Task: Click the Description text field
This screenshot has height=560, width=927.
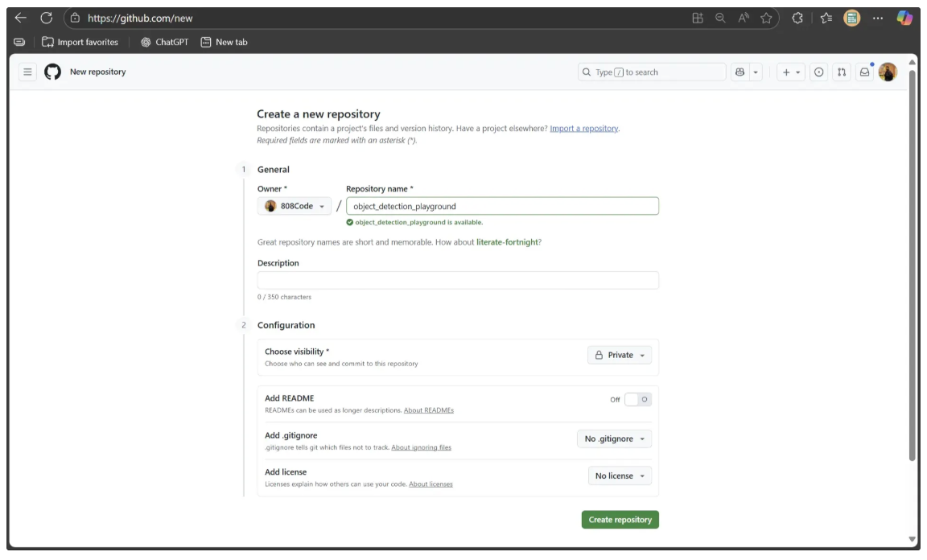Action: pos(458,280)
